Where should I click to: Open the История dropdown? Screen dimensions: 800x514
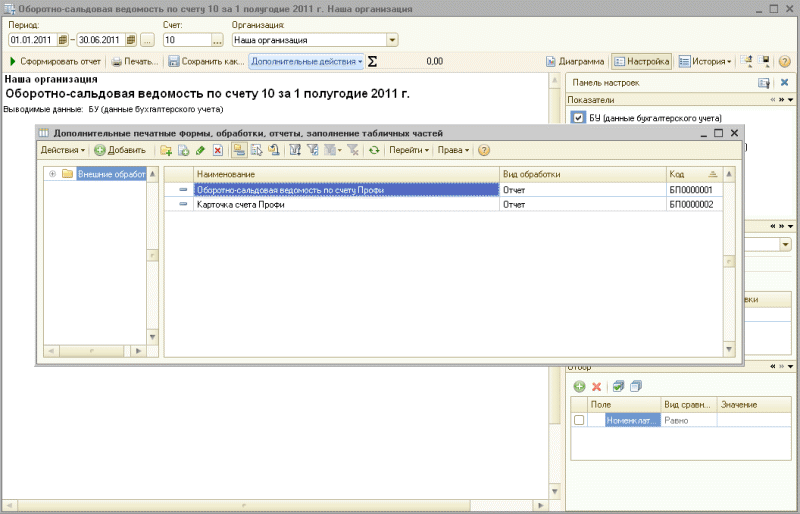pyautogui.click(x=706, y=61)
